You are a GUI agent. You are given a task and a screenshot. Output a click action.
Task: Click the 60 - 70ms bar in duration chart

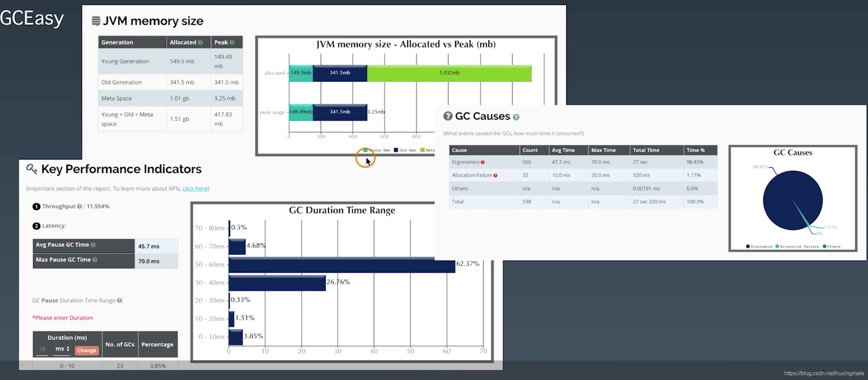237,247
